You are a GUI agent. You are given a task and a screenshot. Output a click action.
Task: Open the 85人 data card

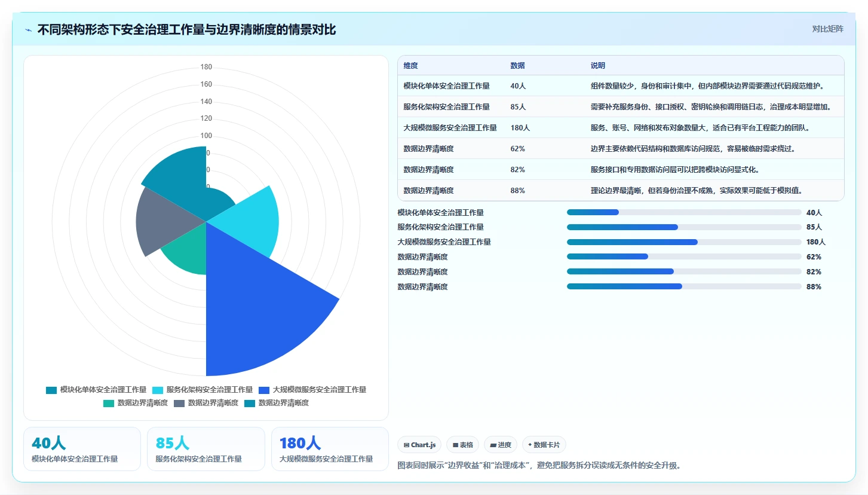(x=206, y=449)
